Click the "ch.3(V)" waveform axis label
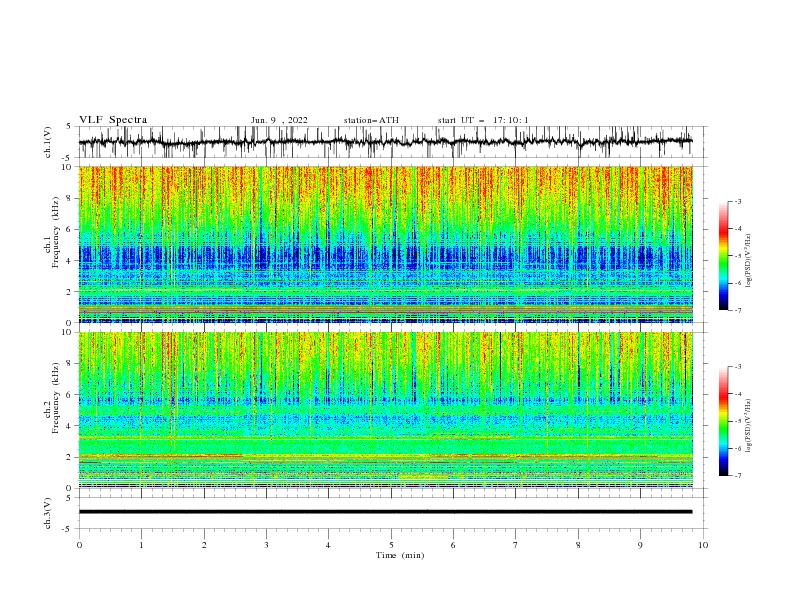 pos(48,513)
